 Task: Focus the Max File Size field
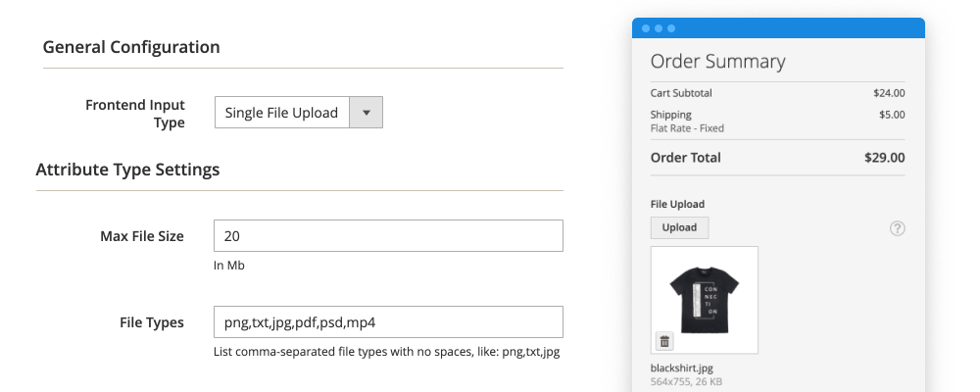tap(387, 236)
